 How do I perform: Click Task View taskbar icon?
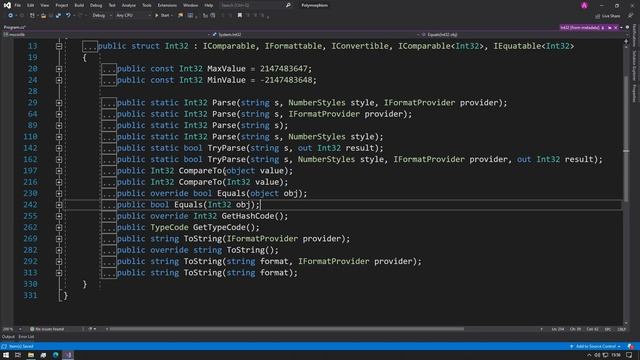pos(18,355)
